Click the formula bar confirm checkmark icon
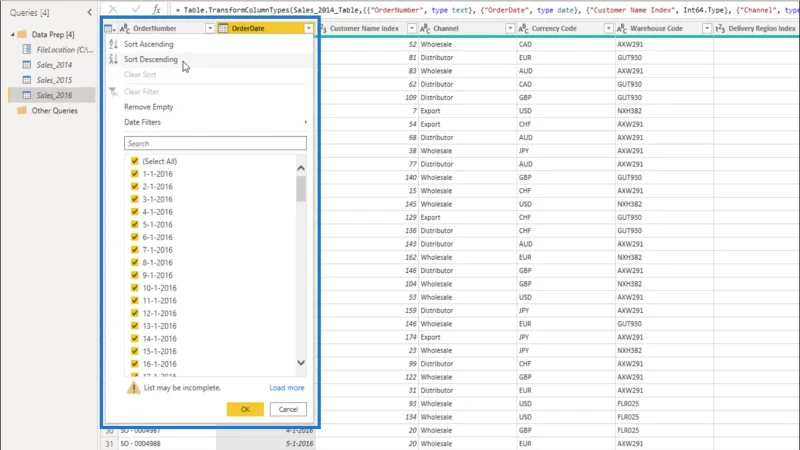Image resolution: width=800 pixels, height=450 pixels. pos(136,9)
